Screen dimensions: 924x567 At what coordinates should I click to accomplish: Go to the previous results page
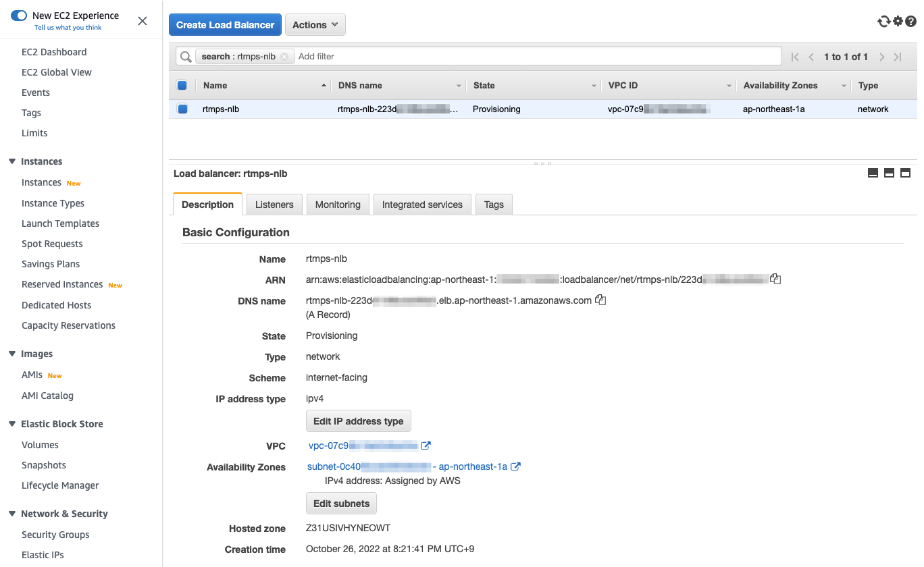811,57
